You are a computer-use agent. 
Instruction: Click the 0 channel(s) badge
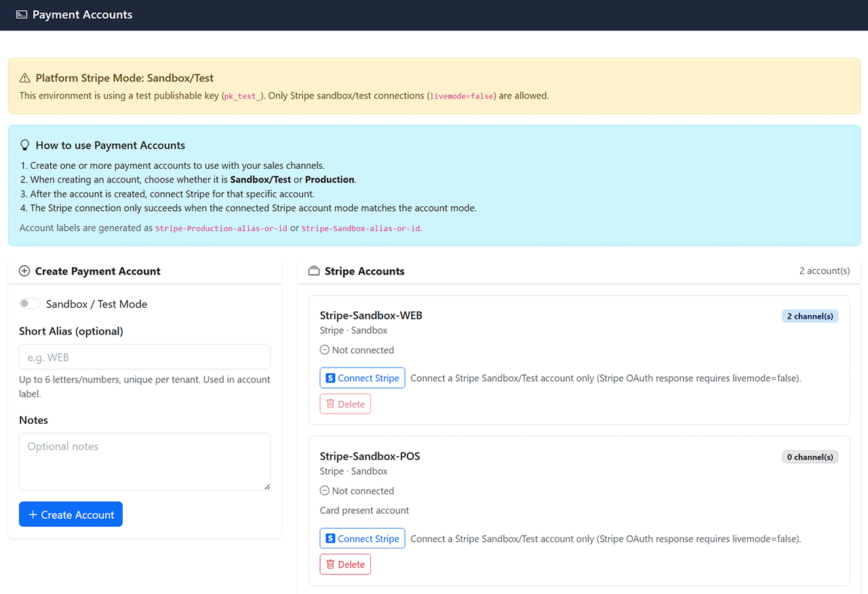(810, 457)
